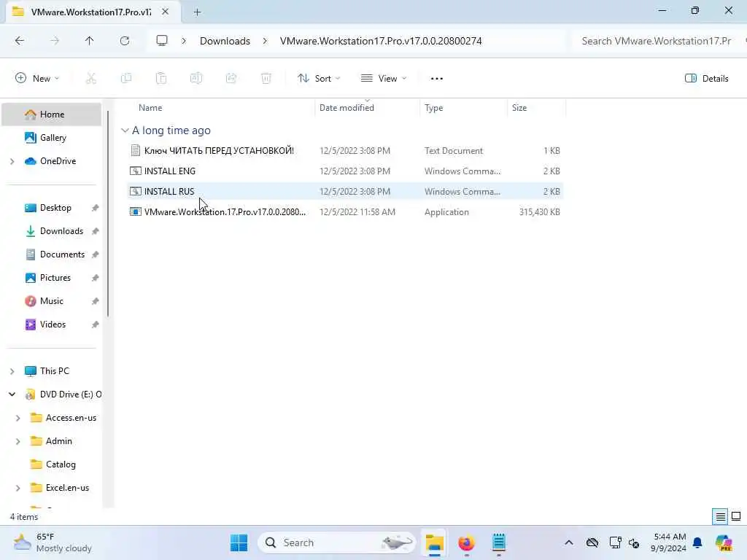Switch to details view in status bar
747x560 pixels.
point(720,517)
